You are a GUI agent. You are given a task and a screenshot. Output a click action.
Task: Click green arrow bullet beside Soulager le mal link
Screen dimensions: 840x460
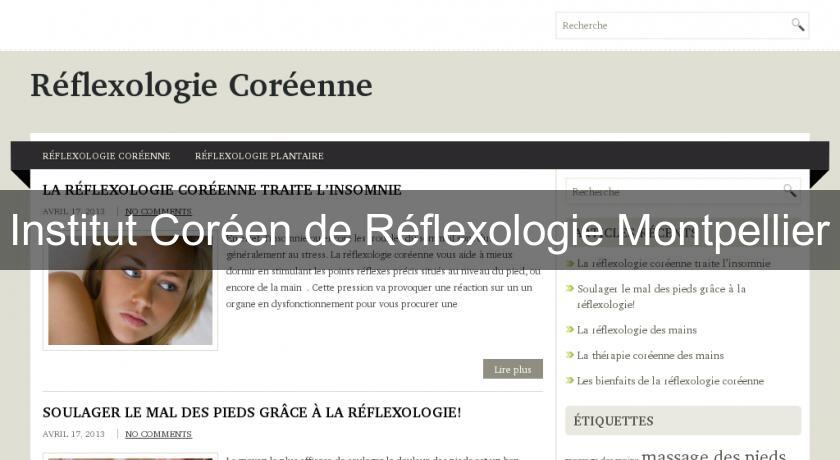[x=570, y=288]
